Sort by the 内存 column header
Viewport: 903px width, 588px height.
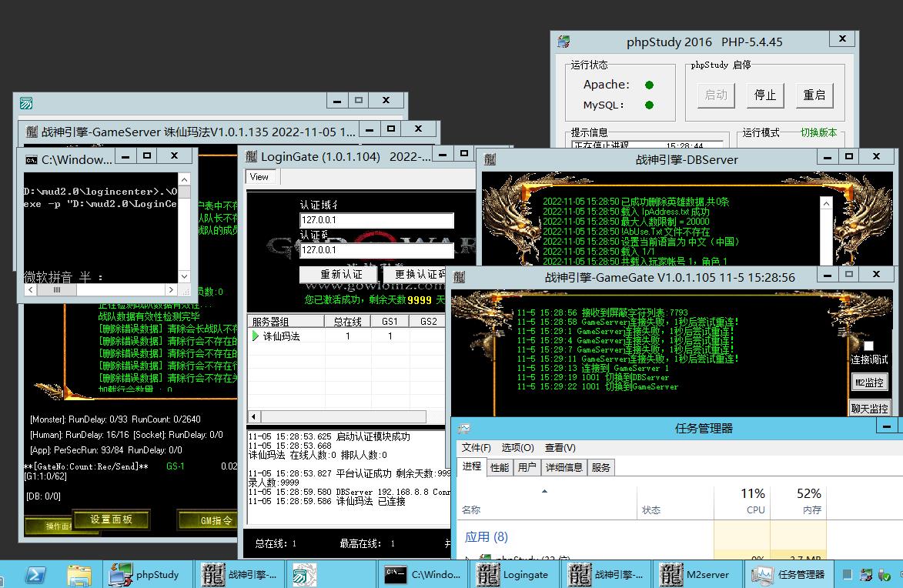(x=798, y=502)
